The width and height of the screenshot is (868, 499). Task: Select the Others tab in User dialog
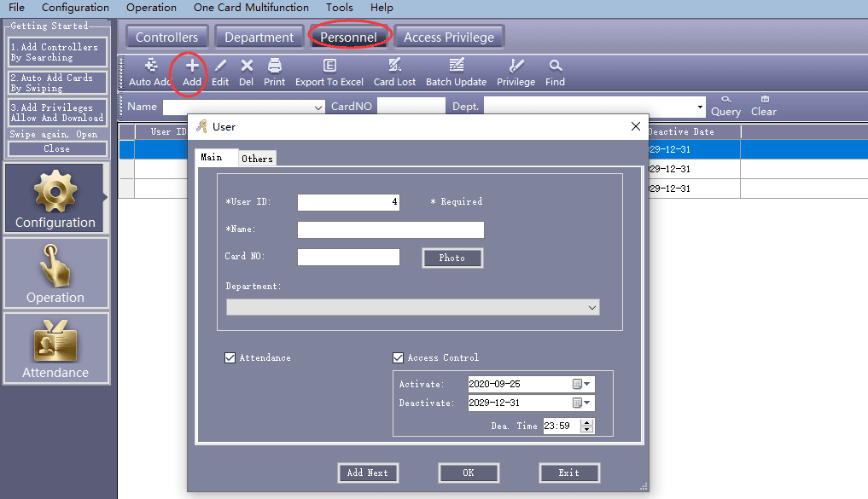(x=258, y=159)
